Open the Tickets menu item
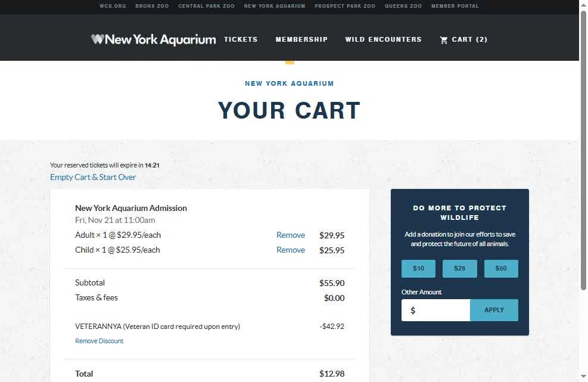The image size is (588, 382). coord(241,39)
